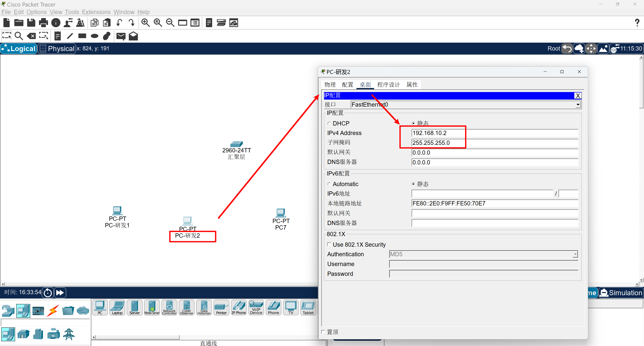Open the File menu
This screenshot has height=346, width=644.
point(6,12)
